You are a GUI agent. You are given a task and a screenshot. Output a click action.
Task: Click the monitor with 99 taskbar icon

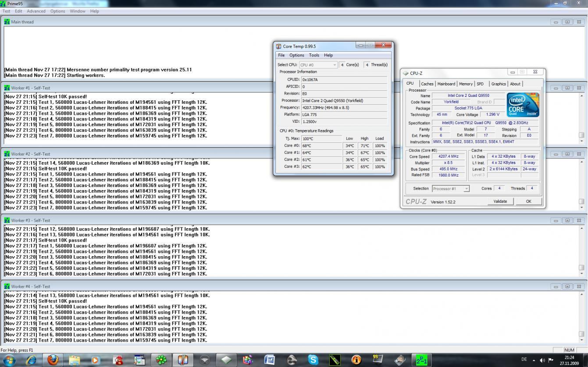coord(378,360)
